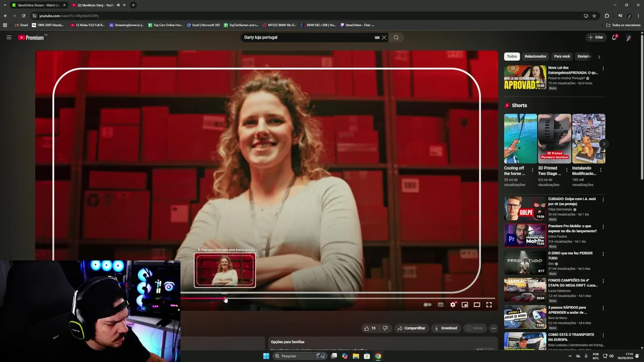Image resolution: width=644 pixels, height=362 pixels.
Task: Go back in browser history
Action: coord(6,16)
